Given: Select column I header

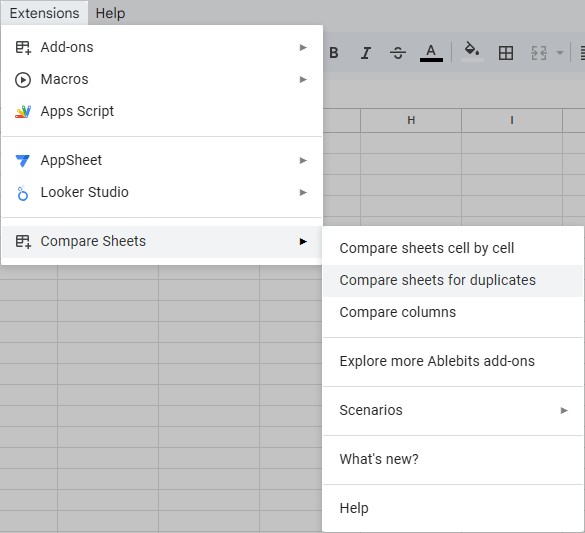Looking at the screenshot, I should point(512,120).
